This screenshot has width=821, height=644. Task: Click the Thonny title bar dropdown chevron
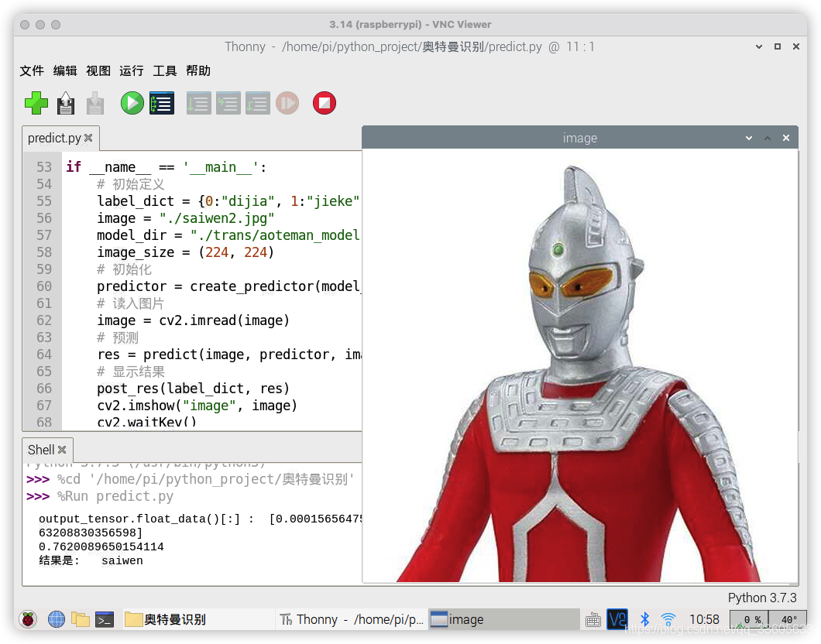(x=759, y=46)
